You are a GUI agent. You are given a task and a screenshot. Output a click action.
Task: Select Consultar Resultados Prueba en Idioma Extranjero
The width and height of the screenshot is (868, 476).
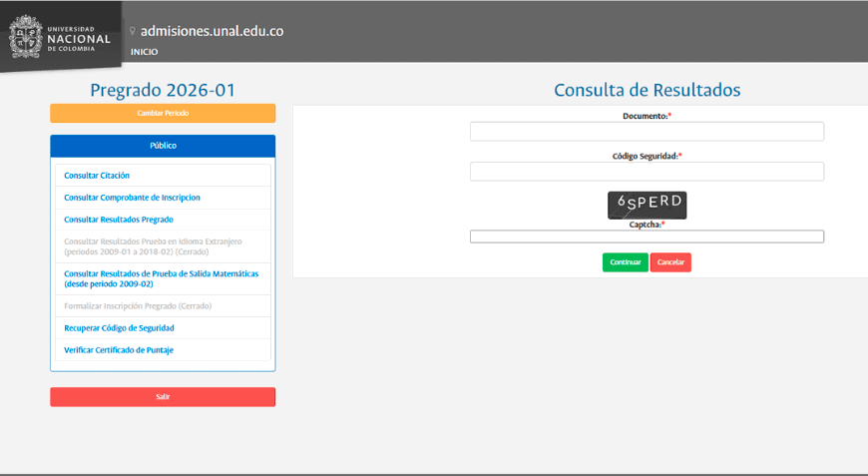153,246
